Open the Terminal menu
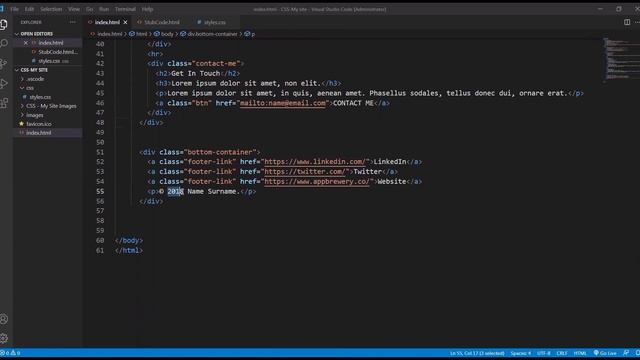 point(125,9)
